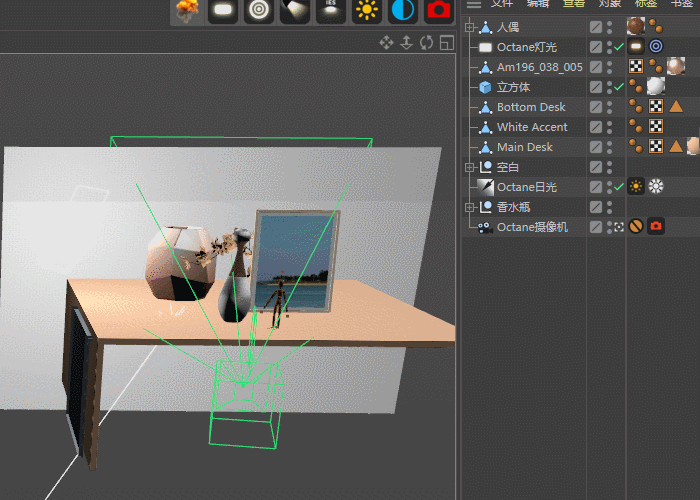Select the Octane摄像机 object name
Screen dimensions: 700x500
pos(532,227)
